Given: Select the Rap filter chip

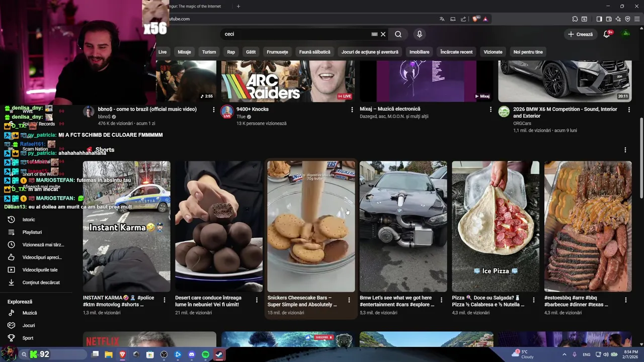Looking at the screenshot, I should [231, 52].
